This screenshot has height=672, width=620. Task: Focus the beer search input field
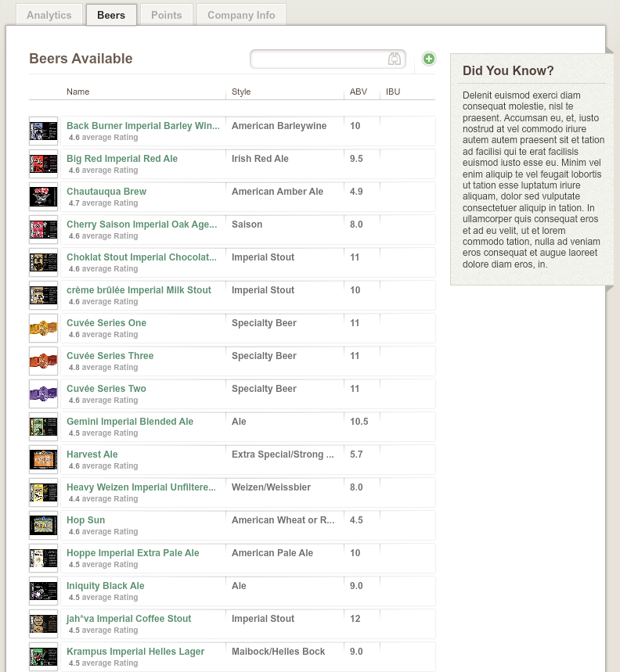click(327, 59)
